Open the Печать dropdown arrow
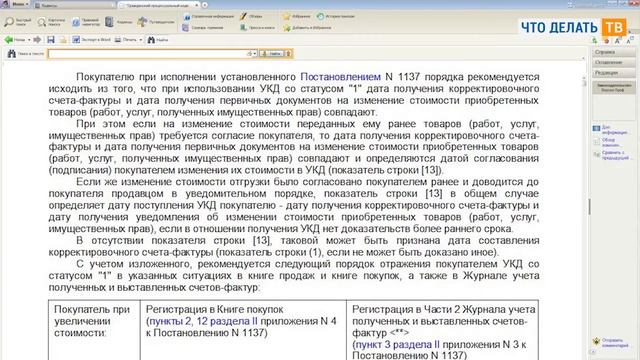The width and height of the screenshot is (640, 360). coord(141,40)
